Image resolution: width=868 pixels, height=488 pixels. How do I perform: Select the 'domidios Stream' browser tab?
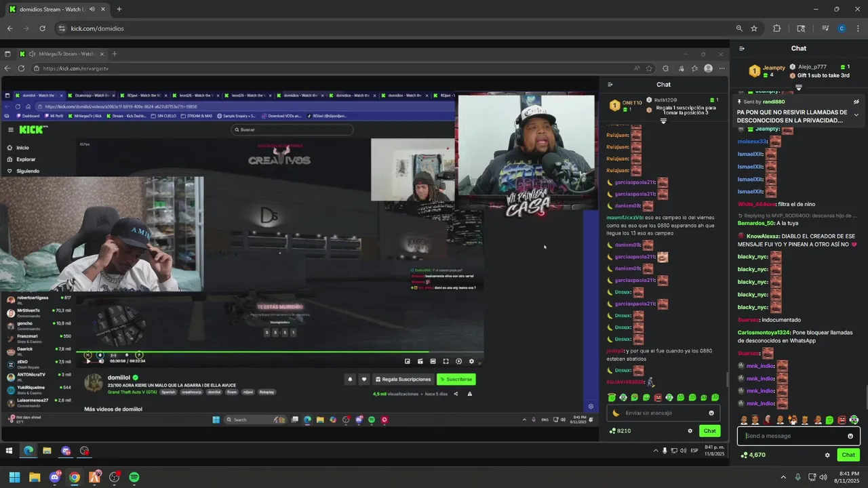[x=58, y=9]
